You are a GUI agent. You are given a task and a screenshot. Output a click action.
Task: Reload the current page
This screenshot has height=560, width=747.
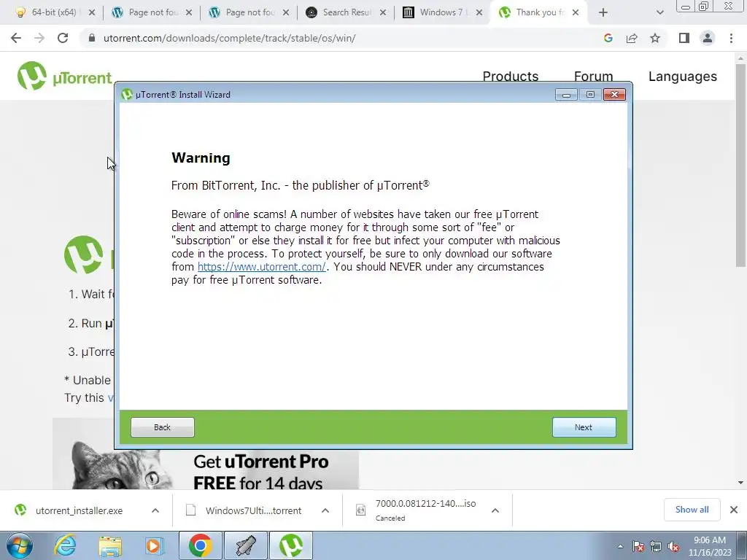[x=63, y=38]
